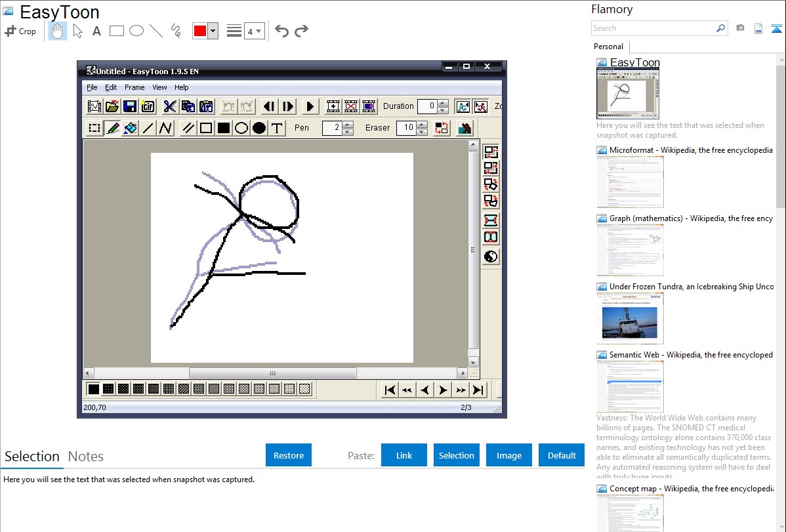Select the pencil drawing tool
This screenshot has width=786, height=532.
pyautogui.click(x=113, y=128)
